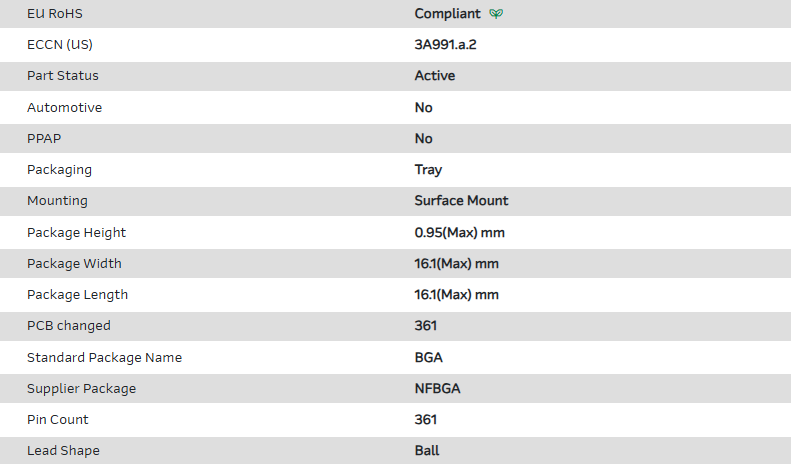Click the Mounting row label
The height and width of the screenshot is (464, 791).
point(57,201)
